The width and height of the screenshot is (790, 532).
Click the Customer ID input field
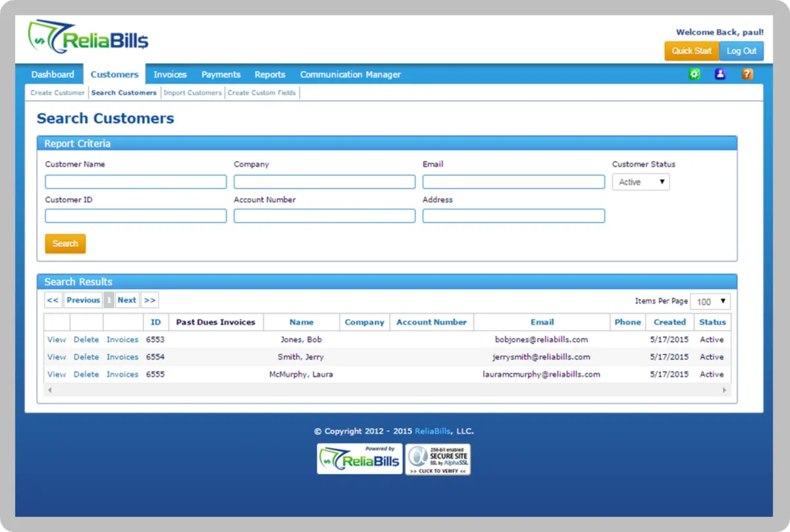click(x=136, y=216)
